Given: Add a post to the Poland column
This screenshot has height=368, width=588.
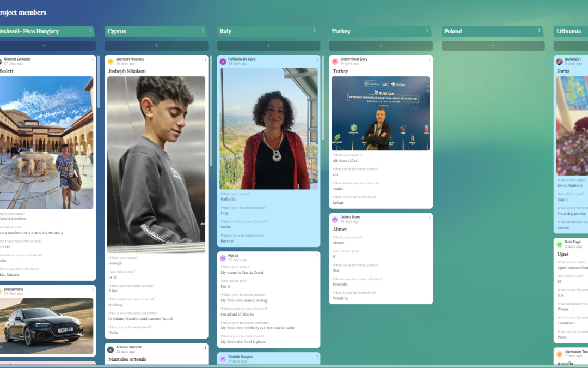Looking at the screenshot, I should (493, 46).
